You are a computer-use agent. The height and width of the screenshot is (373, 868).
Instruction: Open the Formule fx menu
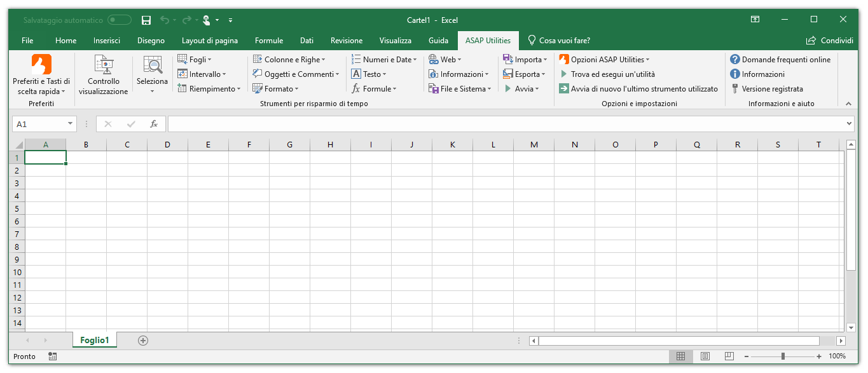[374, 89]
